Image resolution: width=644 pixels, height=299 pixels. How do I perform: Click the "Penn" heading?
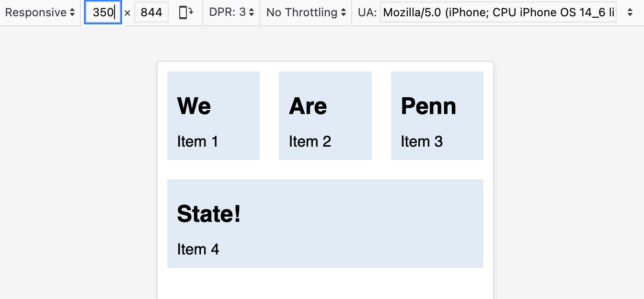click(x=428, y=106)
